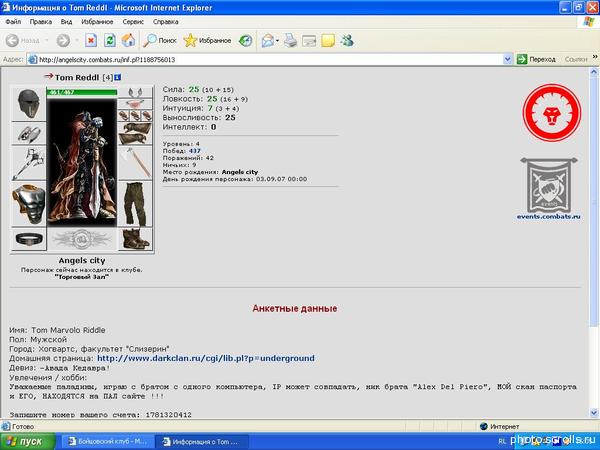Open Favorites (Избранное) star button
600x450 pixels.
pos(207,40)
